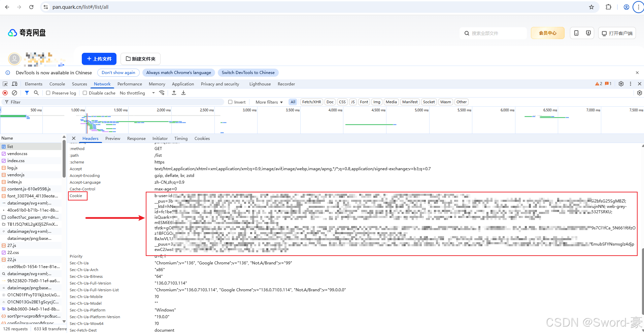Click the 上传文件 upload button
The height and width of the screenshot is (333, 644).
coord(99,59)
